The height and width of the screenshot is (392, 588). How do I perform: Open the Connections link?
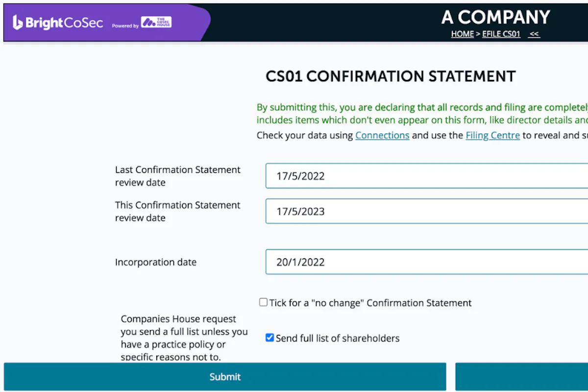click(382, 135)
